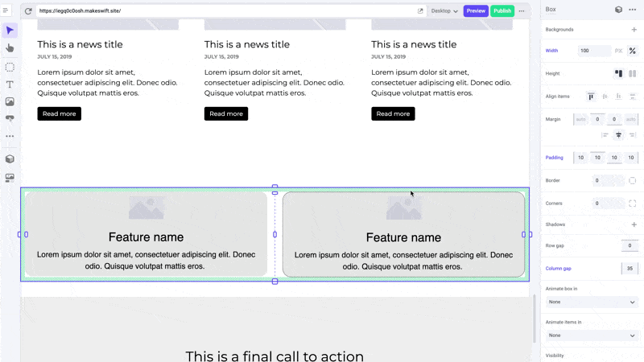Open the site in new tab icon

(x=420, y=11)
